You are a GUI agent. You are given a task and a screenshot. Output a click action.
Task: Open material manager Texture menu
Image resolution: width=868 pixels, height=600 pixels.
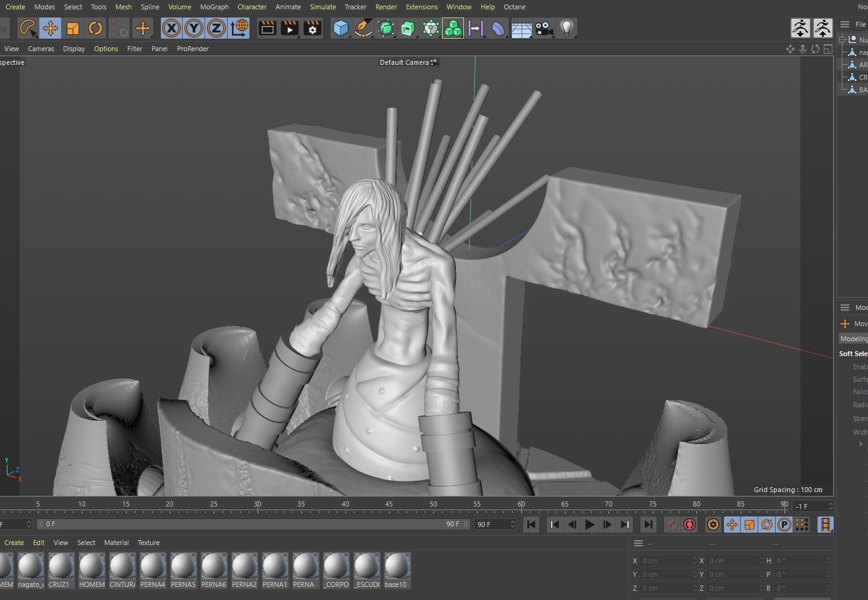[x=148, y=543]
